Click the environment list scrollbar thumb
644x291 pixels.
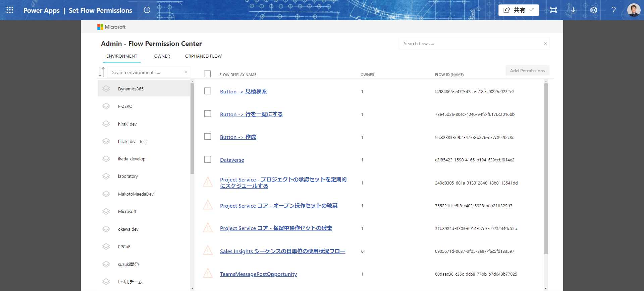click(192, 128)
